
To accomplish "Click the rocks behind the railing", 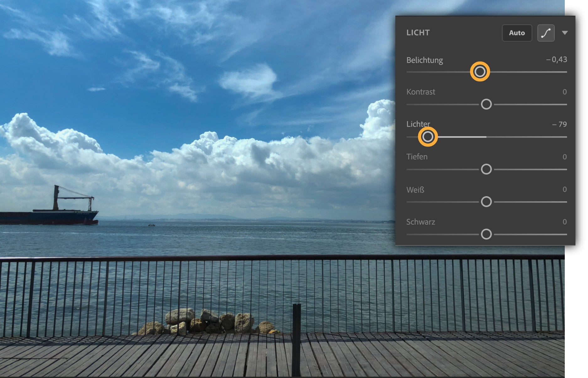I will tap(207, 321).
